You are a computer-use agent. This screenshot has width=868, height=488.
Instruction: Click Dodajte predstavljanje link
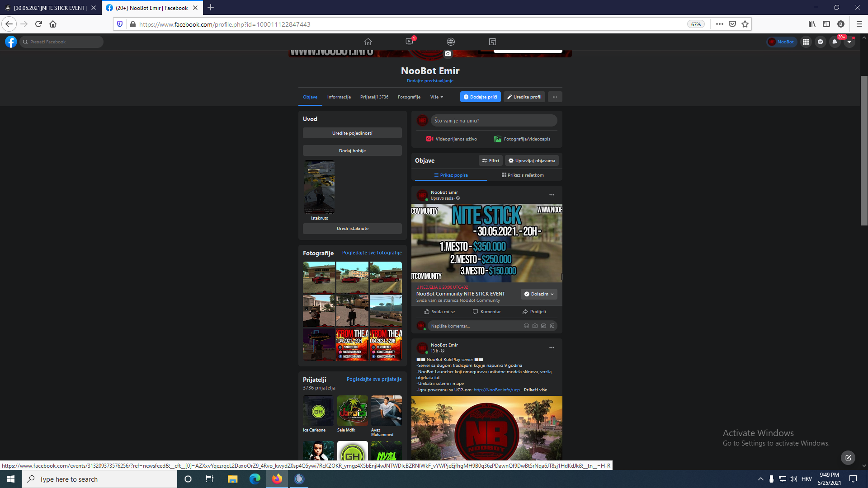pyautogui.click(x=430, y=81)
